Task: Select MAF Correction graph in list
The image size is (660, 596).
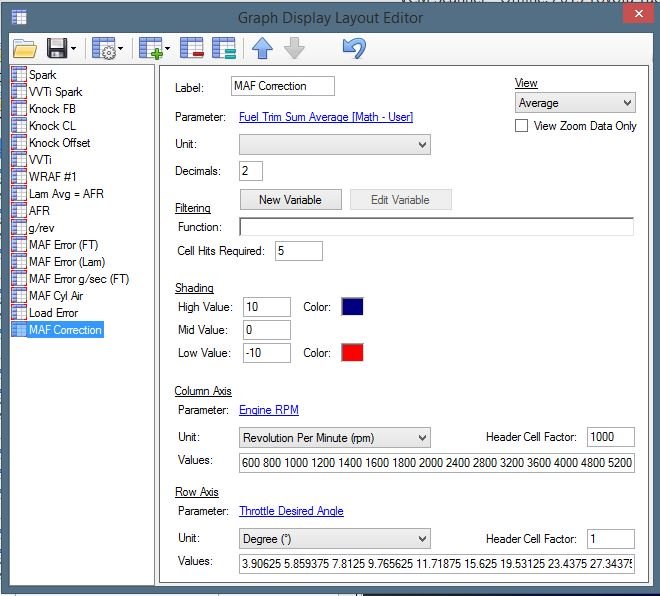Action: coord(65,330)
